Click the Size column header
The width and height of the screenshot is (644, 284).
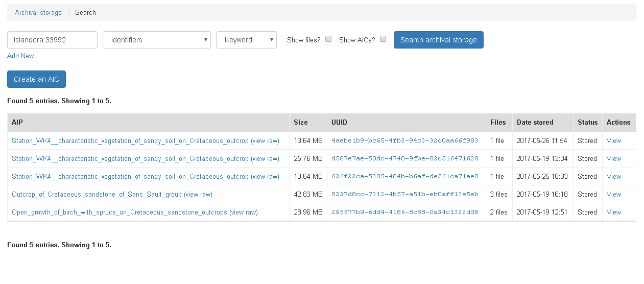(301, 122)
